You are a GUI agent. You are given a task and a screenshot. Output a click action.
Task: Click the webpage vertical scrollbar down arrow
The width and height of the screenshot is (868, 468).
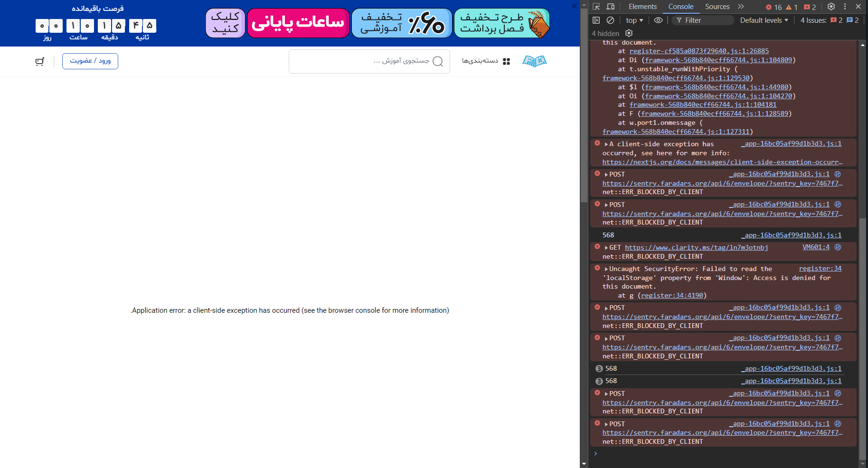(x=584, y=464)
